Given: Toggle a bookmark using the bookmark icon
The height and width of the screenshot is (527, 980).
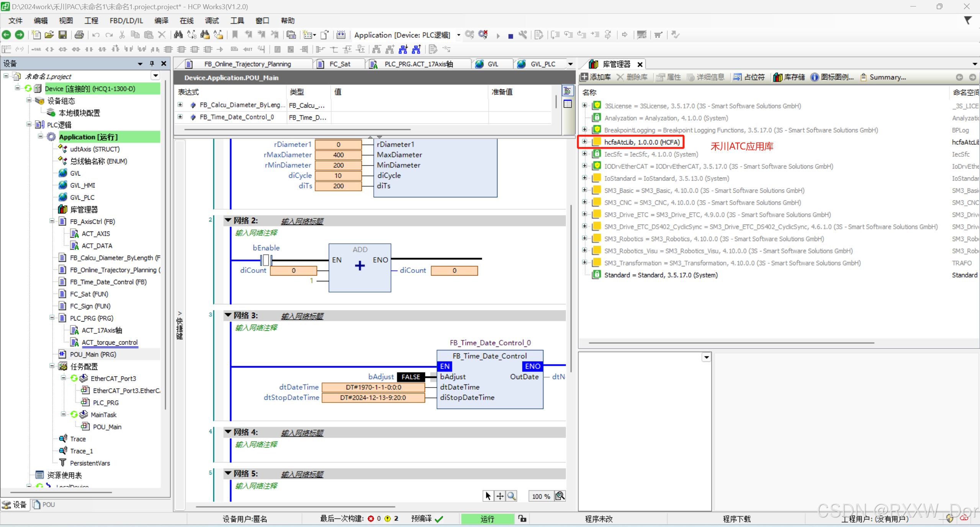Looking at the screenshot, I should tap(235, 34).
